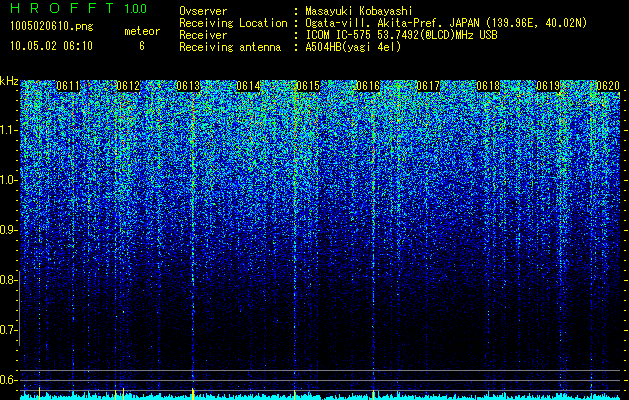Viewport: 629px width, 400px height.
Task: Click the HROFFT 1.0.0 title text
Action: (79, 8)
